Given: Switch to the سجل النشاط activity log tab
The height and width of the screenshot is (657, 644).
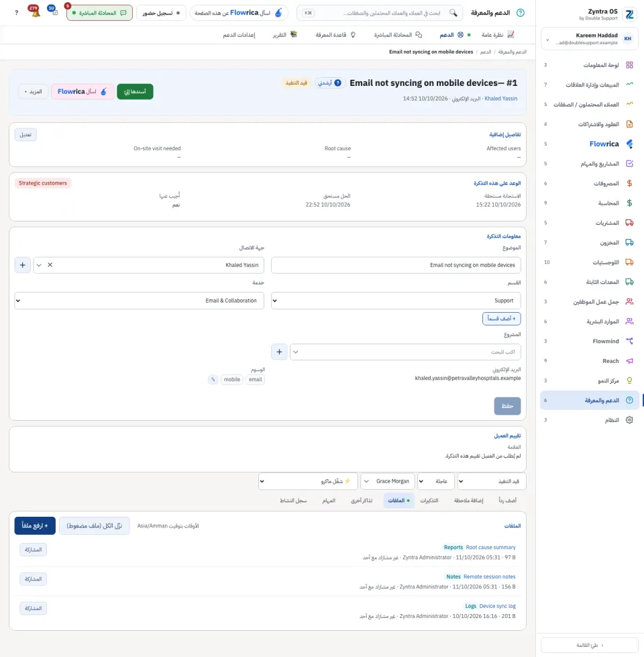Looking at the screenshot, I should 293,500.
